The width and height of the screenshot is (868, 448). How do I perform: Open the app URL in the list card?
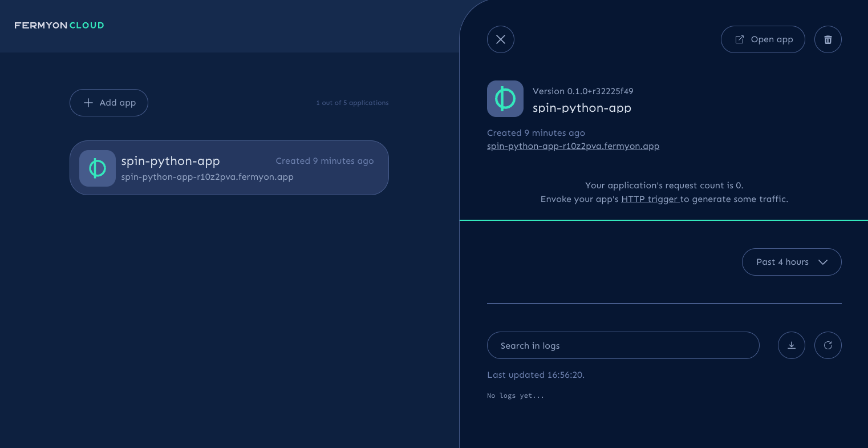pos(207,177)
